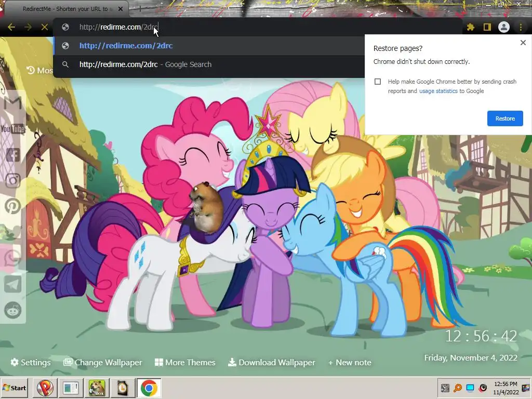The image size is (532, 399).
Task: Choose the Google Search suggestion for redirme.com/2drc
Action: [x=209, y=64]
